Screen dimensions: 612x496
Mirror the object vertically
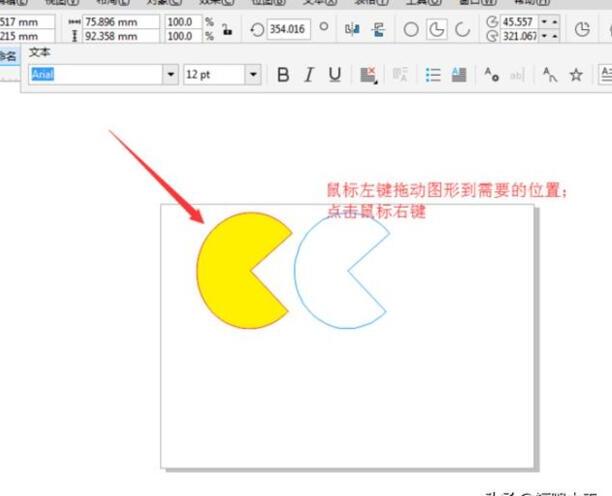click(378, 29)
